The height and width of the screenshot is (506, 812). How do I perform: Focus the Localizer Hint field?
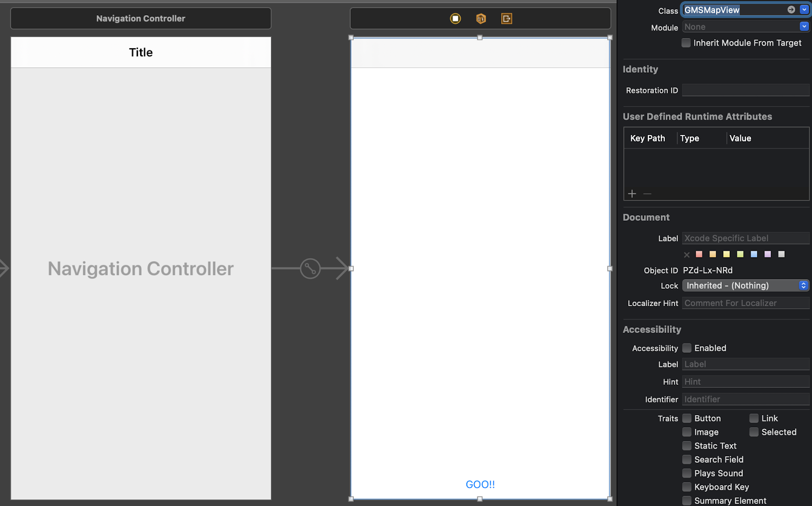tap(746, 303)
